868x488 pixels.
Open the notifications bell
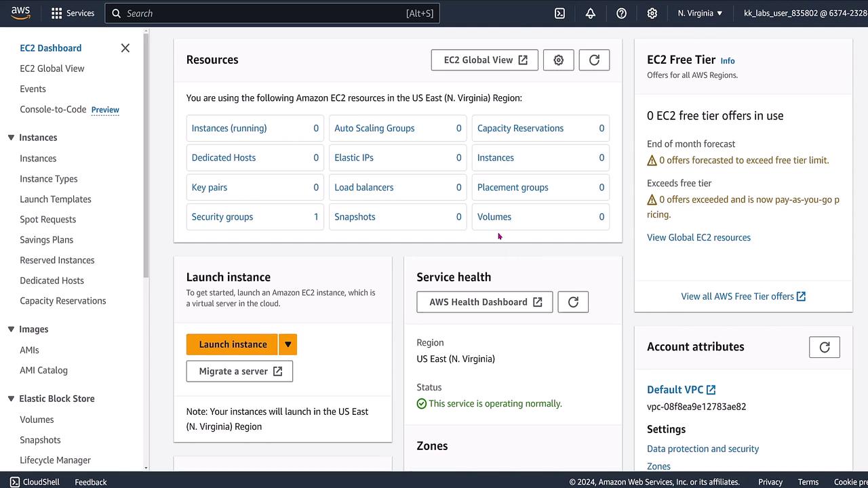(591, 14)
